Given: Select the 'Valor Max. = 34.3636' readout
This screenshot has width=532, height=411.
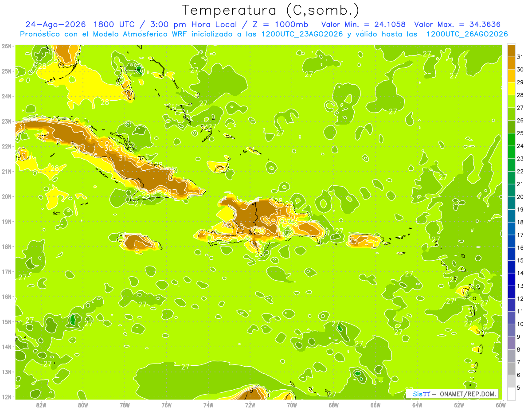Looking at the screenshot, I should click(457, 24).
